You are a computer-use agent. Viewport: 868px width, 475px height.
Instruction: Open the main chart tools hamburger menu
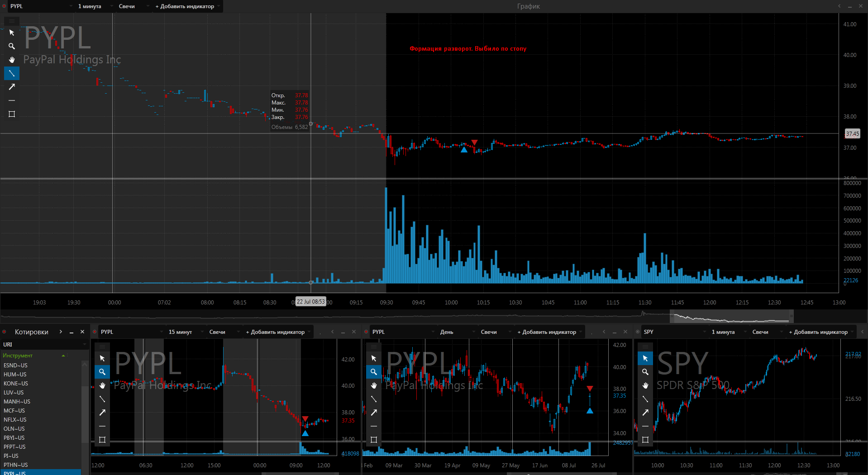point(12,21)
